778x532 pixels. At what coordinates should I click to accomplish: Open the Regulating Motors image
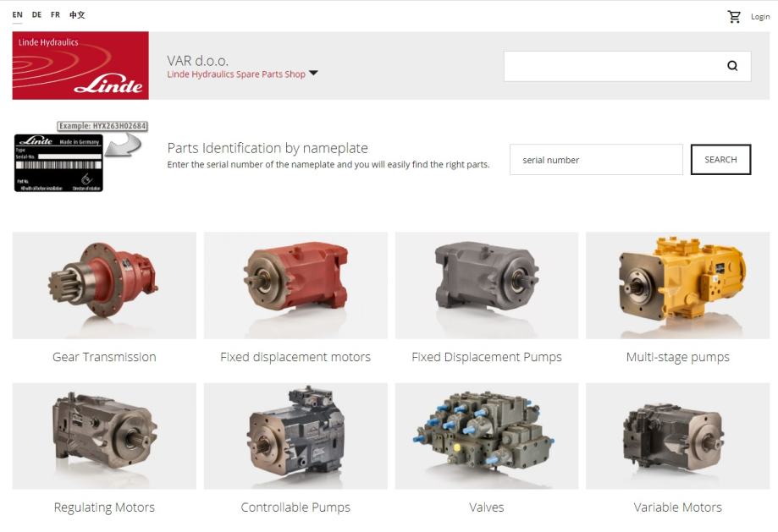coord(104,436)
